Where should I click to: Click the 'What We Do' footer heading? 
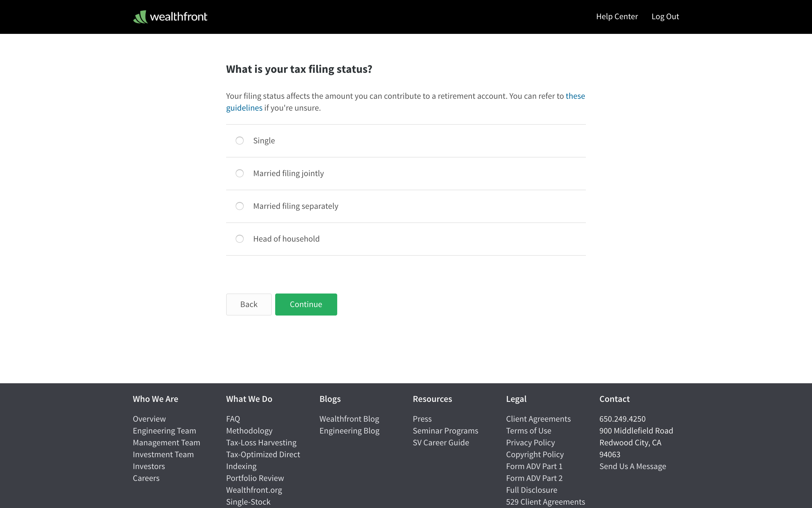coord(249,399)
